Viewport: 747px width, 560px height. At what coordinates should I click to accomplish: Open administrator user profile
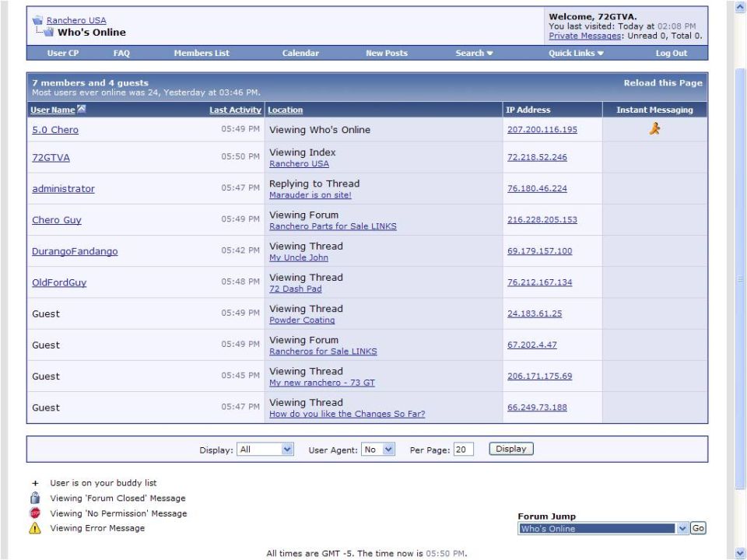click(63, 188)
